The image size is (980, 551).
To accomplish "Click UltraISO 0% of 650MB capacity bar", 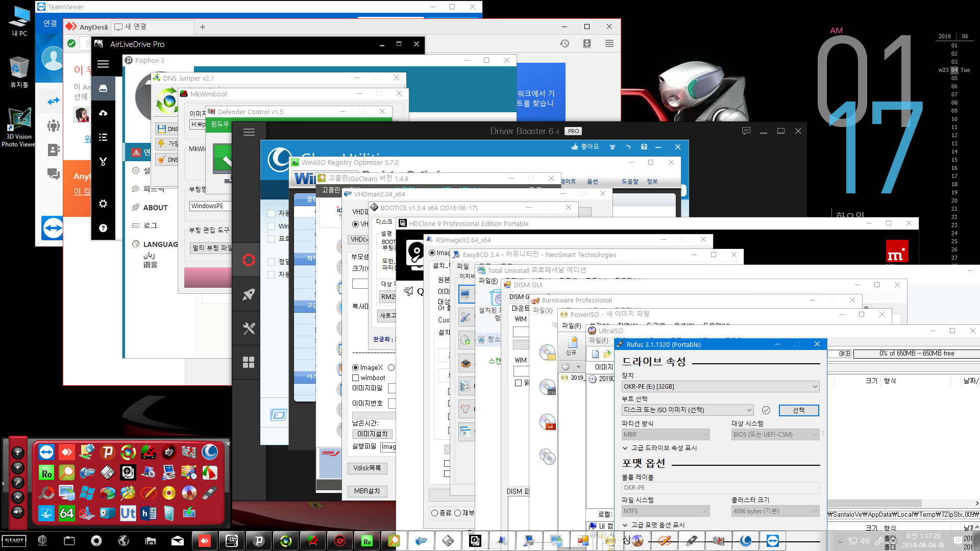I will tap(916, 354).
